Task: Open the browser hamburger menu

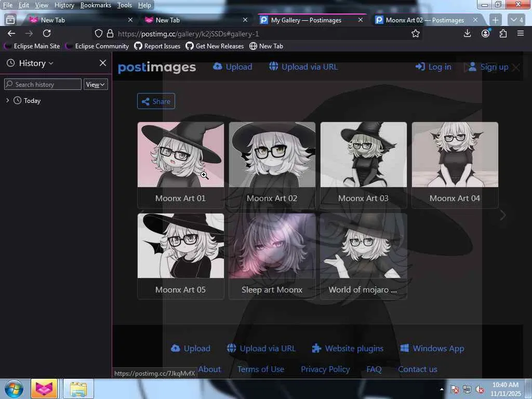Action: [521, 33]
